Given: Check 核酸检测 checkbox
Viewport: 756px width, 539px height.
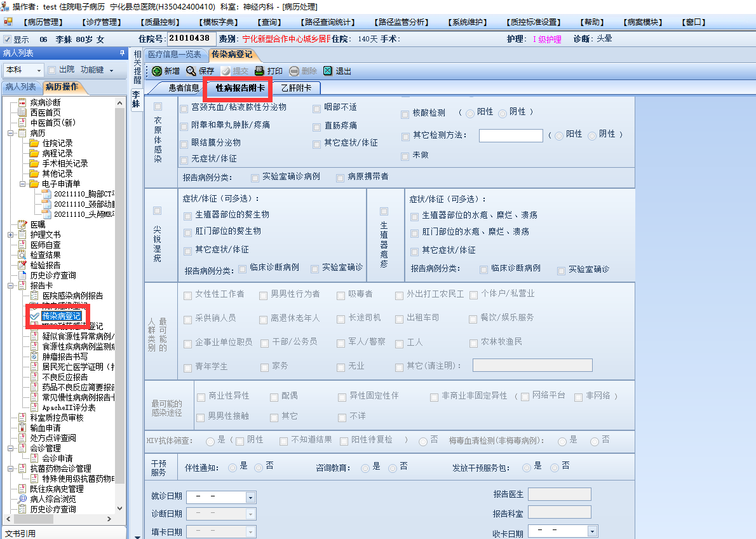Looking at the screenshot, I should pyautogui.click(x=405, y=114).
